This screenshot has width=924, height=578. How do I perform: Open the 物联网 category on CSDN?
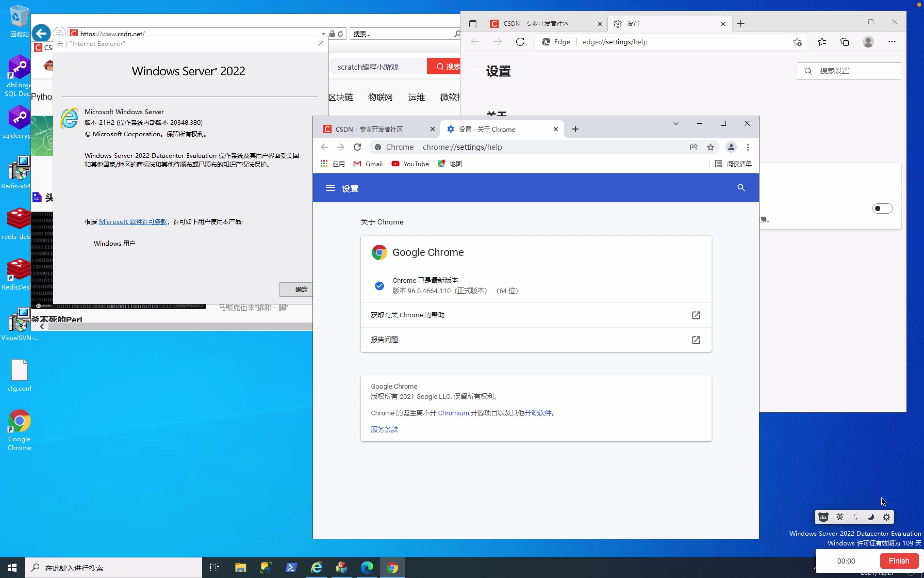pyautogui.click(x=380, y=97)
